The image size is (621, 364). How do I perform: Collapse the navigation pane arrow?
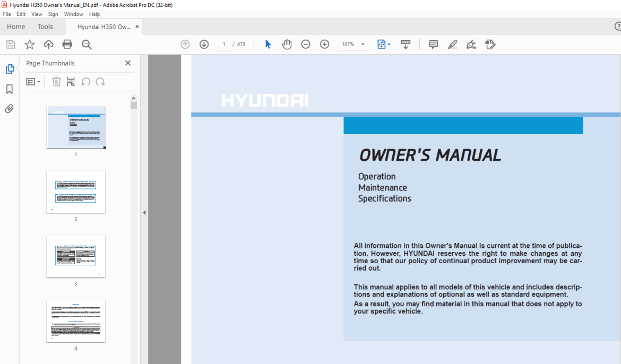(144, 213)
